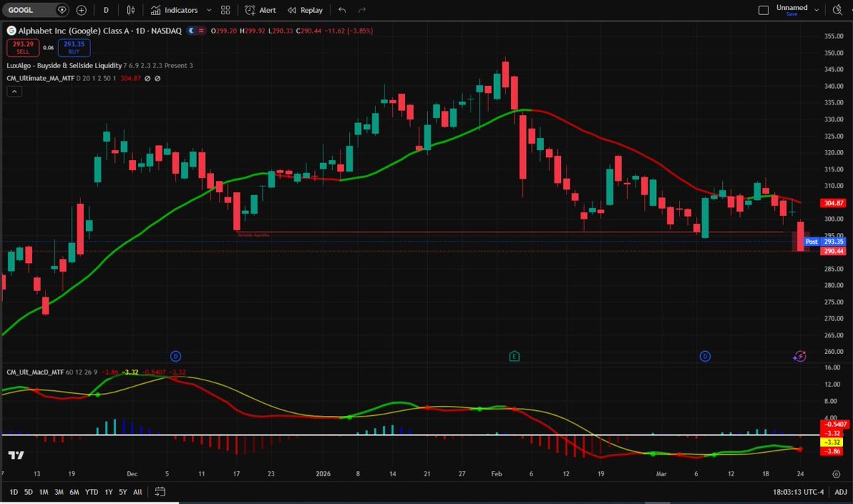853x504 pixels.
Task: Set the time range to 1D
Action: click(x=14, y=492)
